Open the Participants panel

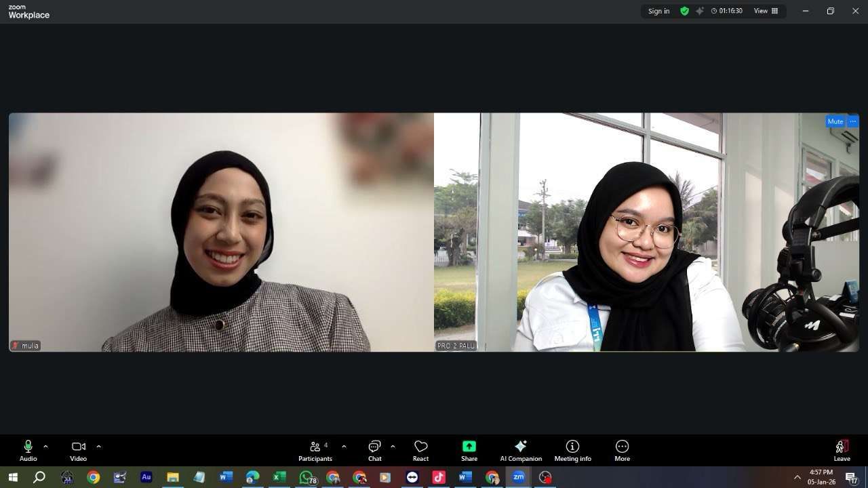(315, 450)
